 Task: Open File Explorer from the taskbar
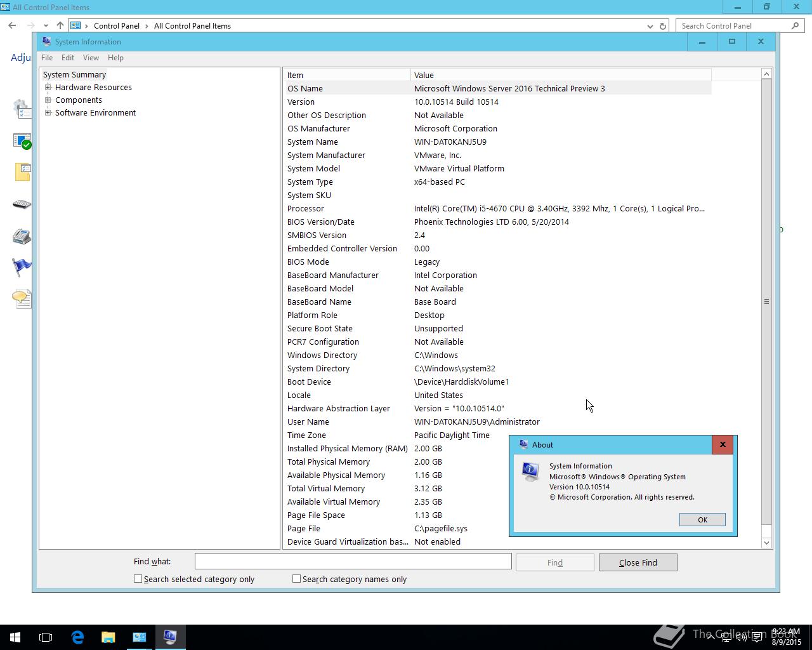[108, 637]
